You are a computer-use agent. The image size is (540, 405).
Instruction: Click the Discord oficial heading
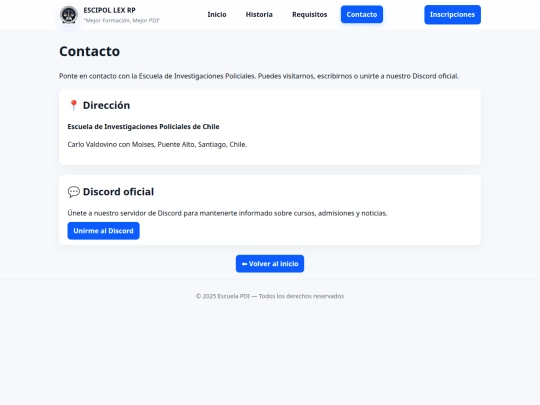[118, 192]
